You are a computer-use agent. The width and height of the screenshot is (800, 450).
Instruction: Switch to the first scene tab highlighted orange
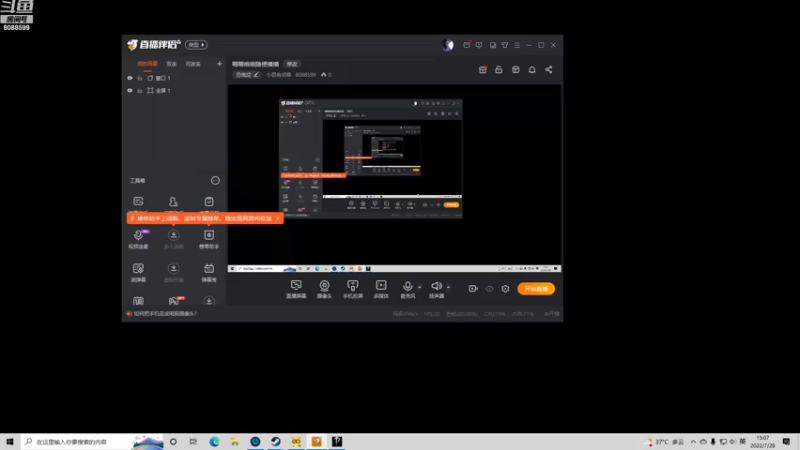click(147, 64)
